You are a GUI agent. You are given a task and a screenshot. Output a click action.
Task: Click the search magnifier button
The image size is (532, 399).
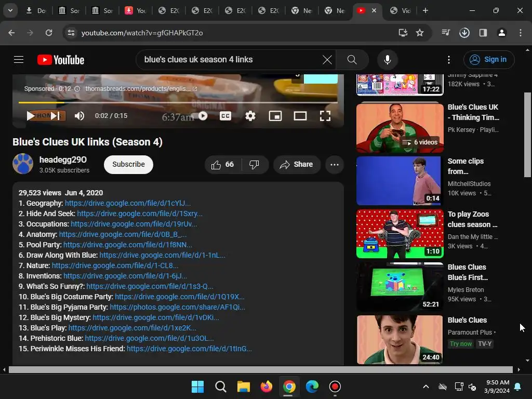(352, 60)
